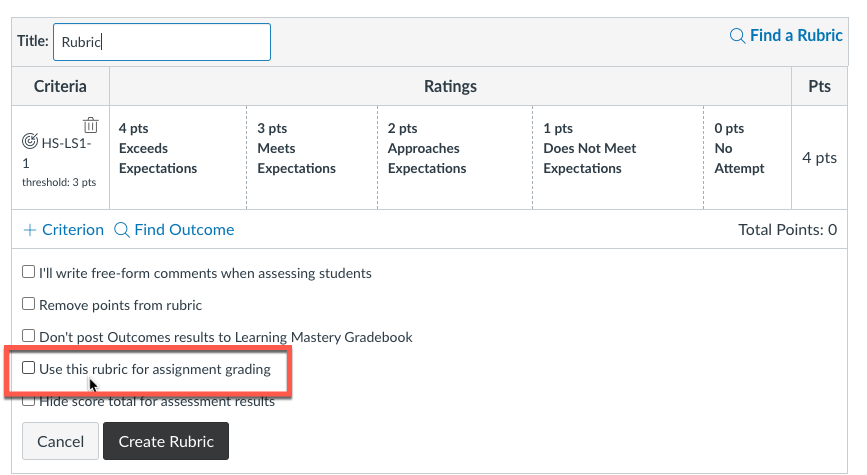Image resolution: width=867 pixels, height=475 pixels.
Task: Click the Cancel button
Action: tap(60, 441)
